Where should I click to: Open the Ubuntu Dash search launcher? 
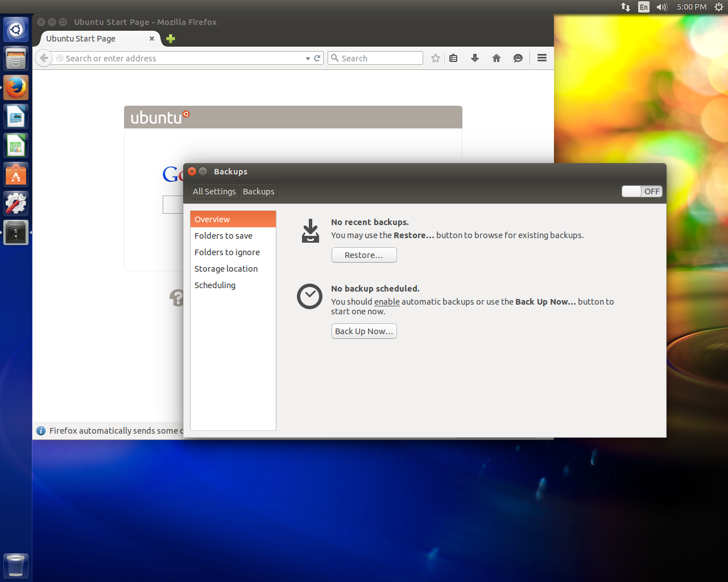[16, 29]
